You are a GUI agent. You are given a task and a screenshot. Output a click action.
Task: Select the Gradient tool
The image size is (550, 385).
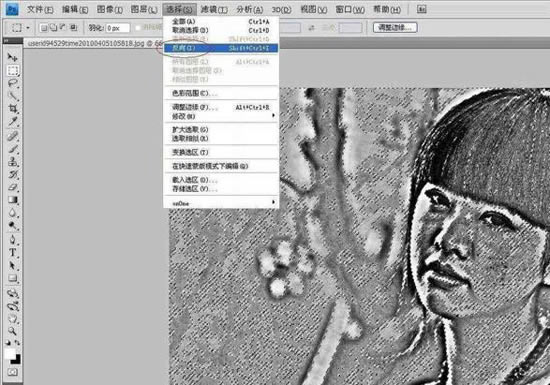pos(13,200)
